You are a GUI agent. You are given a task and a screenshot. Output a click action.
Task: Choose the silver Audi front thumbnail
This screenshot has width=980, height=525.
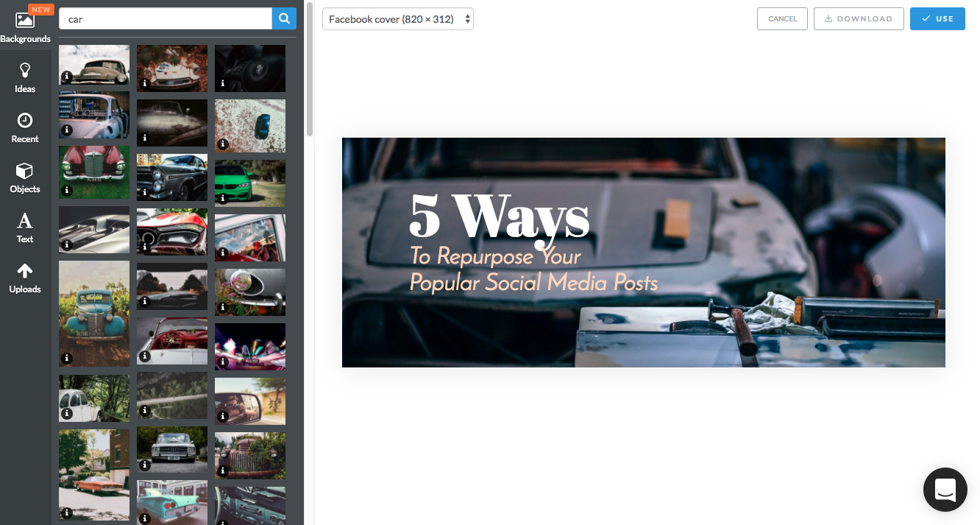point(172,450)
